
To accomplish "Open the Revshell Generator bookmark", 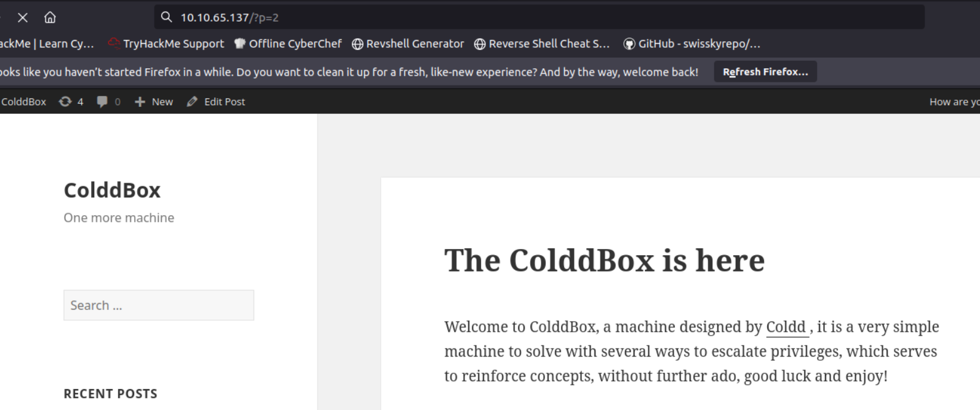I will [408, 44].
